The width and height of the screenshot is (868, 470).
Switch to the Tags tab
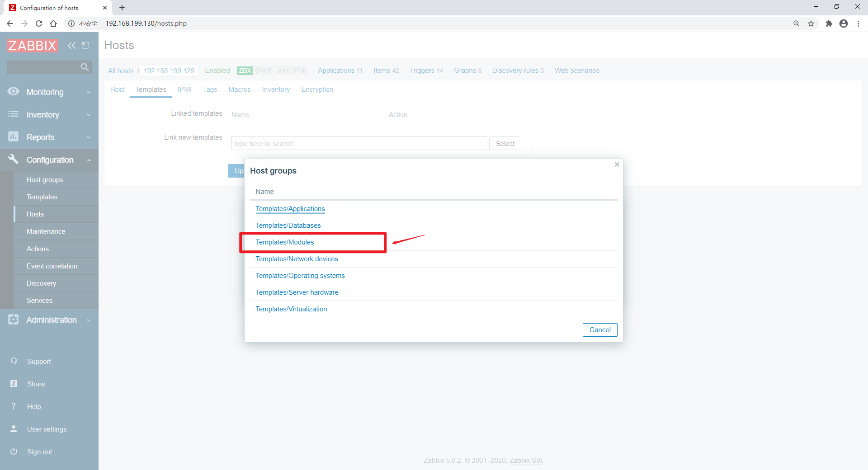point(210,89)
